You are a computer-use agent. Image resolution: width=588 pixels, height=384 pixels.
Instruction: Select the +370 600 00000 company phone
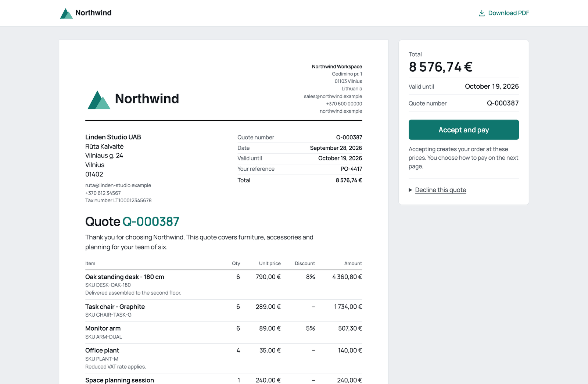click(344, 104)
